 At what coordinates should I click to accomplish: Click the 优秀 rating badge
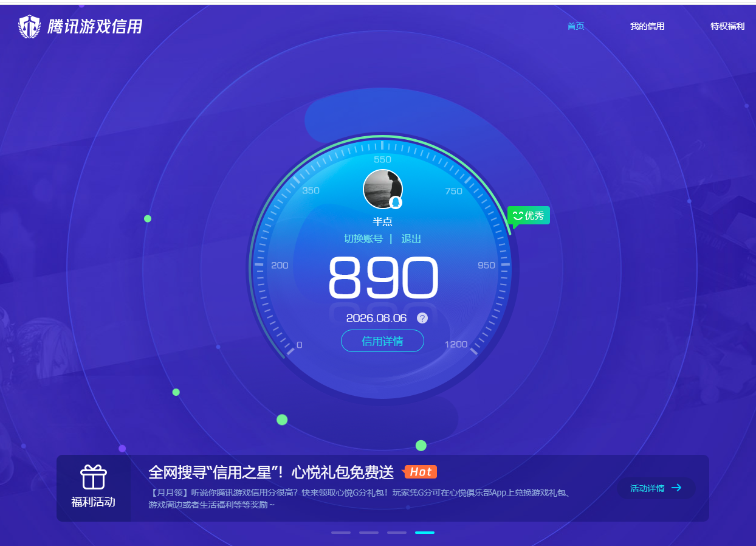pos(529,216)
